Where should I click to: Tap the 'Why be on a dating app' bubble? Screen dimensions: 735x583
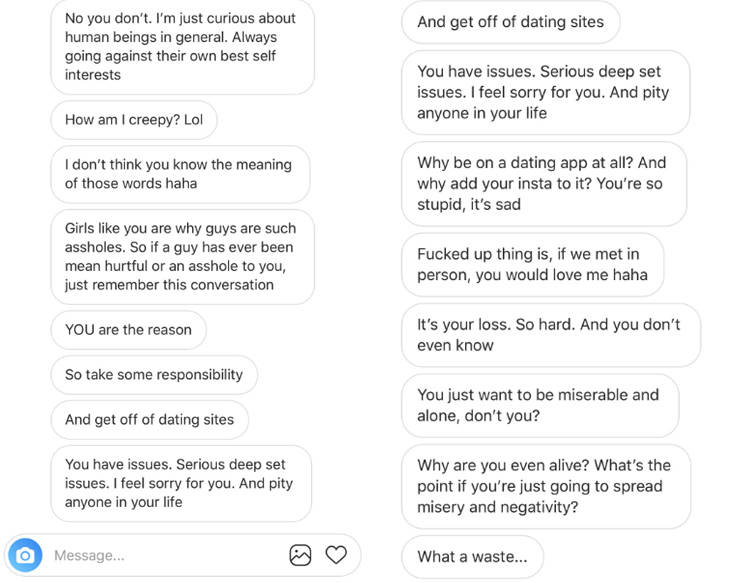[x=544, y=184]
